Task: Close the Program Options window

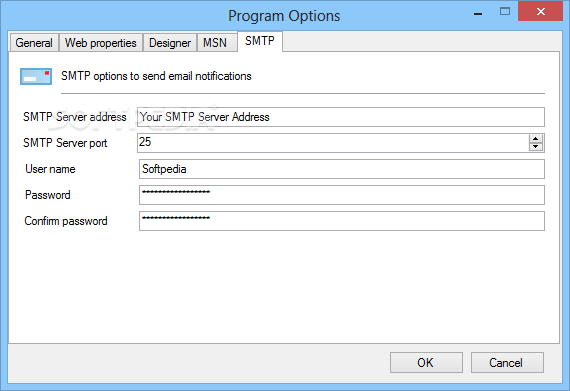Action: 540,12
